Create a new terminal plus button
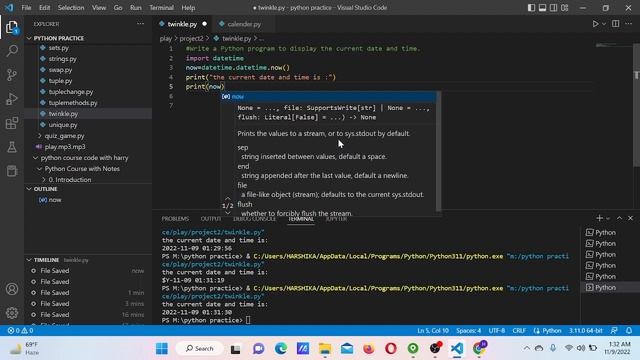640x360 pixels. [599, 218]
